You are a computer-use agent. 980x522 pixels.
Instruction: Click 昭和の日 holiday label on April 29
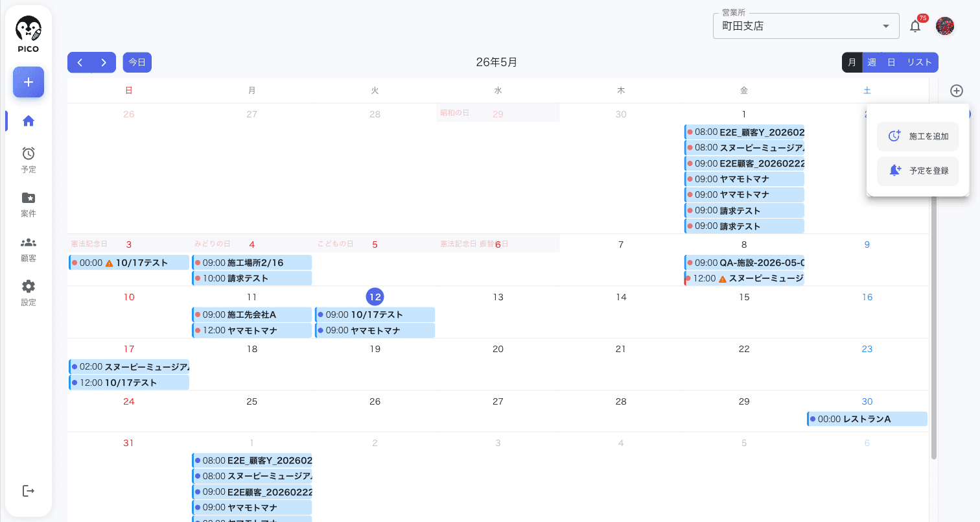pos(454,113)
